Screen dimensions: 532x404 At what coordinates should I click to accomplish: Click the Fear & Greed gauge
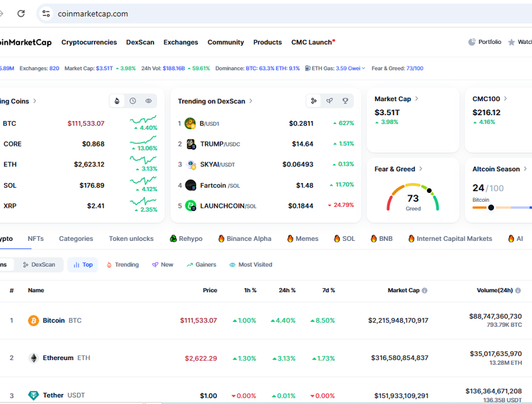coord(413,198)
